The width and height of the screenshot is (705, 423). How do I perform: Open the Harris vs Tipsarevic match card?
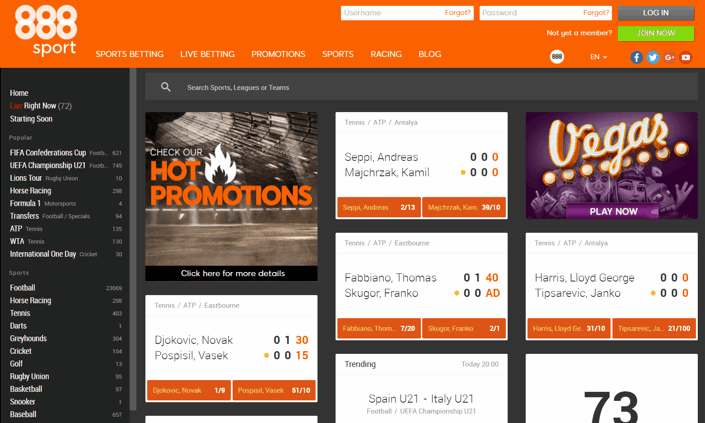(611, 285)
